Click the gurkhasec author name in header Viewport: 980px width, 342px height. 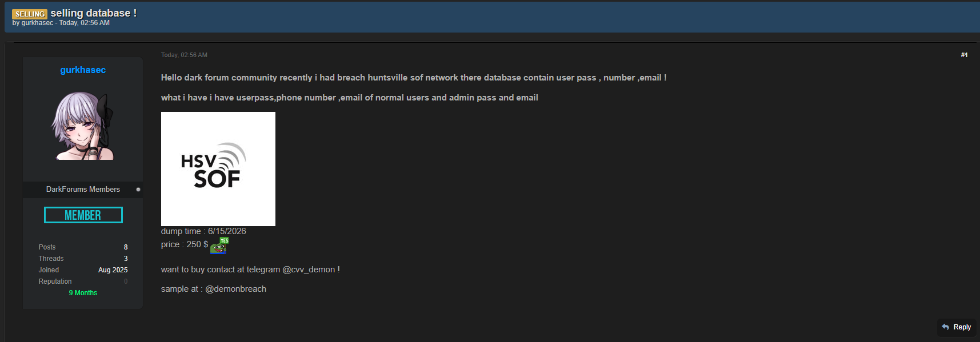[x=37, y=23]
